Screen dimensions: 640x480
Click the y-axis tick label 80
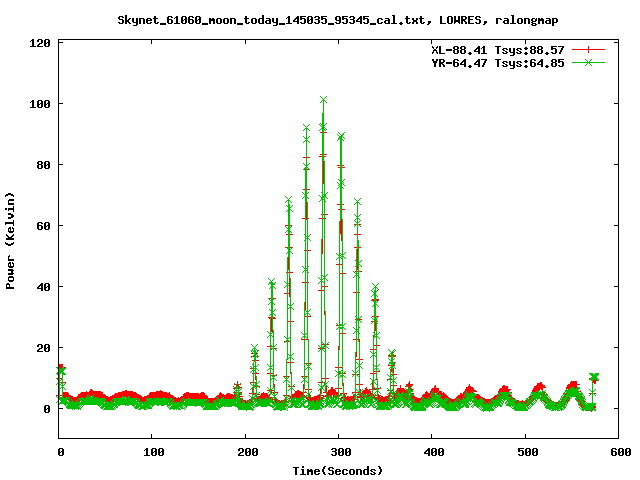click(x=43, y=165)
